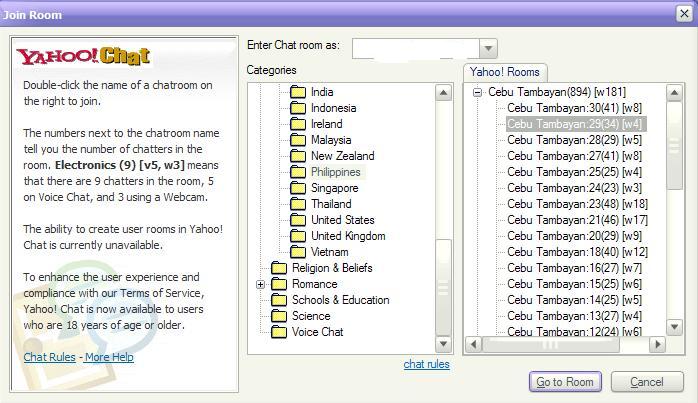Select the Philippines folder icon
The height and width of the screenshot is (403, 698).
tap(297, 172)
